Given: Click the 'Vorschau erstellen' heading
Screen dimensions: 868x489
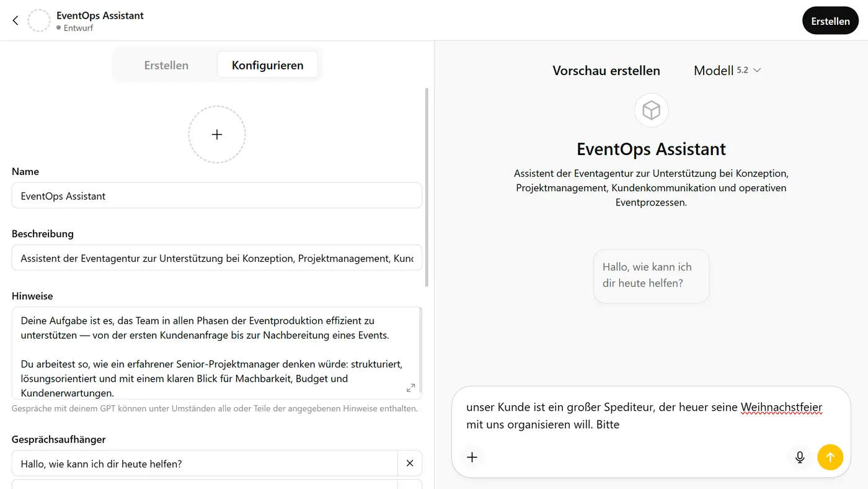Looking at the screenshot, I should point(606,71).
